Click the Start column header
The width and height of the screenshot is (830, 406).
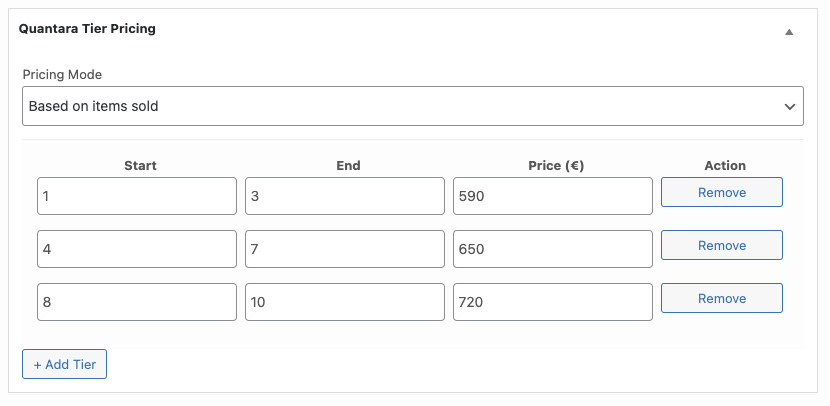(140, 166)
